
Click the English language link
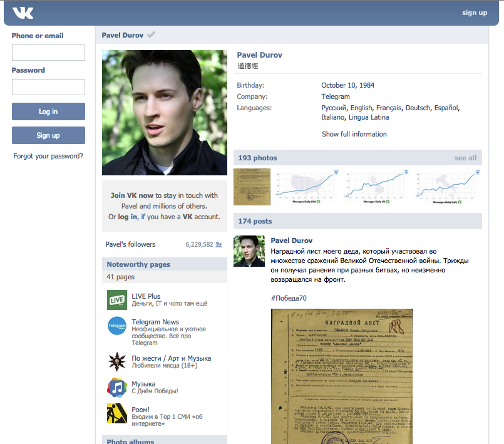[361, 108]
